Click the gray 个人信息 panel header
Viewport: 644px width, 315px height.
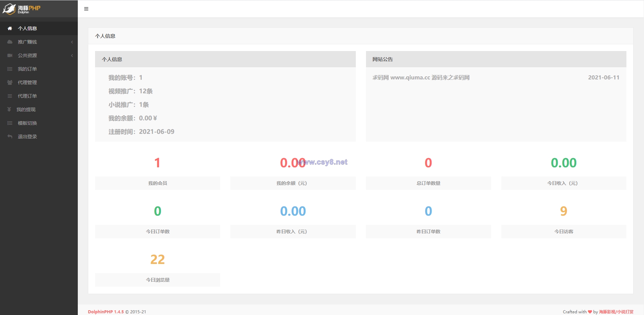pos(225,59)
